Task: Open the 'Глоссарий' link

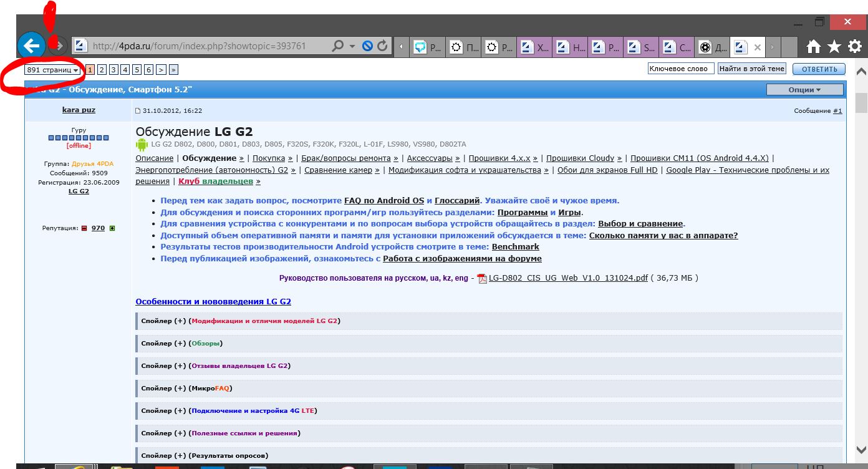Action: point(457,201)
